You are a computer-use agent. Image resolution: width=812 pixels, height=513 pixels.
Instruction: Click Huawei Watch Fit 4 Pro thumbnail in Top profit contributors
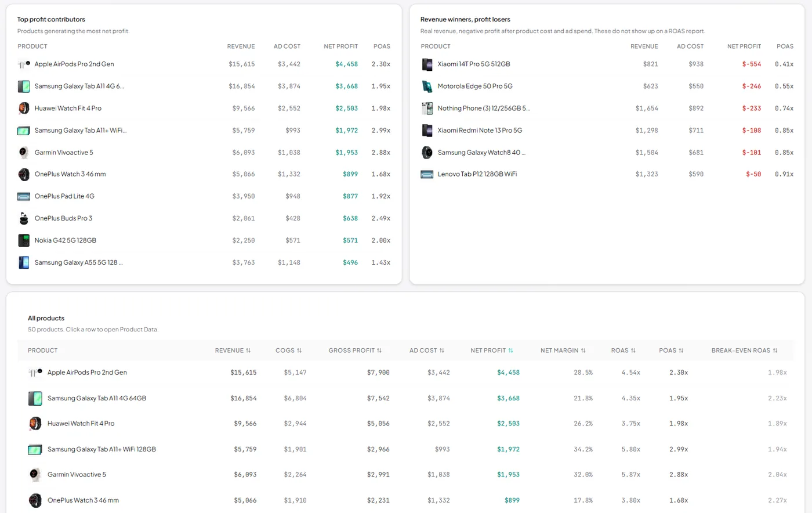(x=24, y=109)
